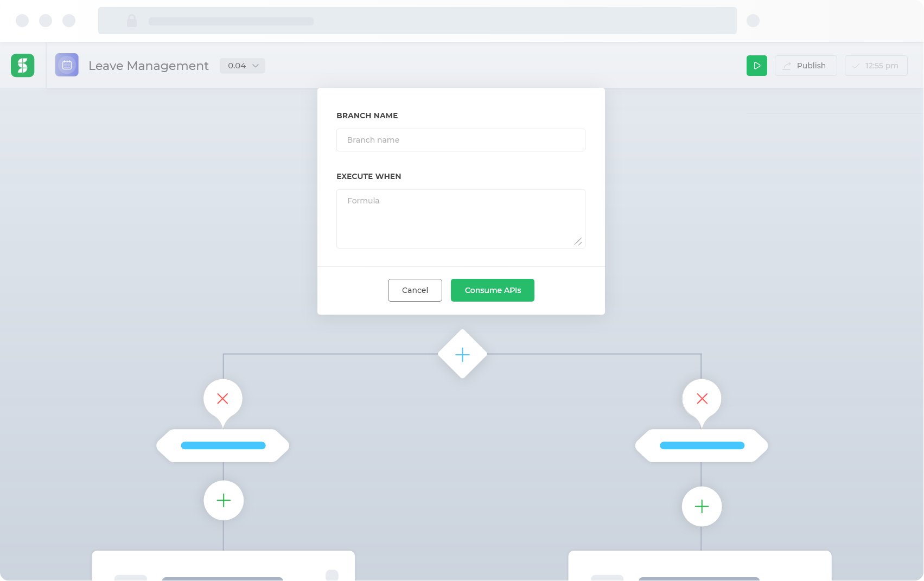Open the Leave Management calendar icon
924x581 pixels.
tap(67, 65)
